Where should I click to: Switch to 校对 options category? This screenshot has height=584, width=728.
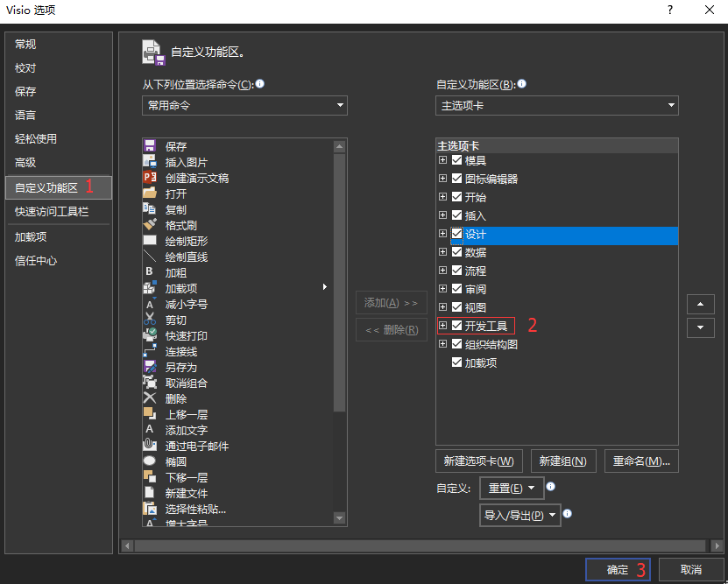[x=58, y=68]
